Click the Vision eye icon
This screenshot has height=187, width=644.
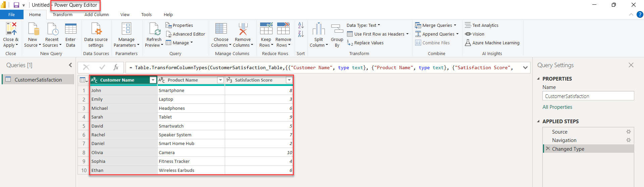pyautogui.click(x=468, y=34)
